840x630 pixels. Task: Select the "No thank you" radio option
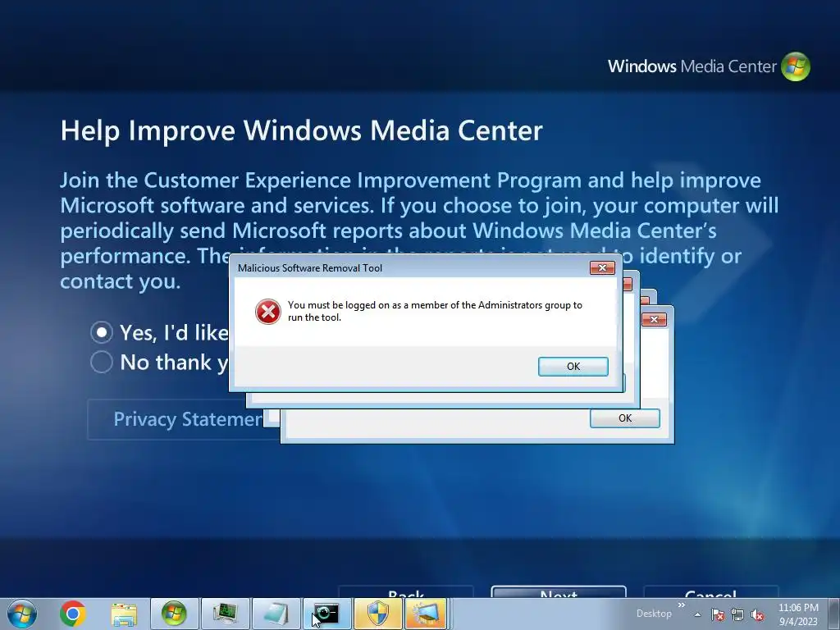point(101,362)
